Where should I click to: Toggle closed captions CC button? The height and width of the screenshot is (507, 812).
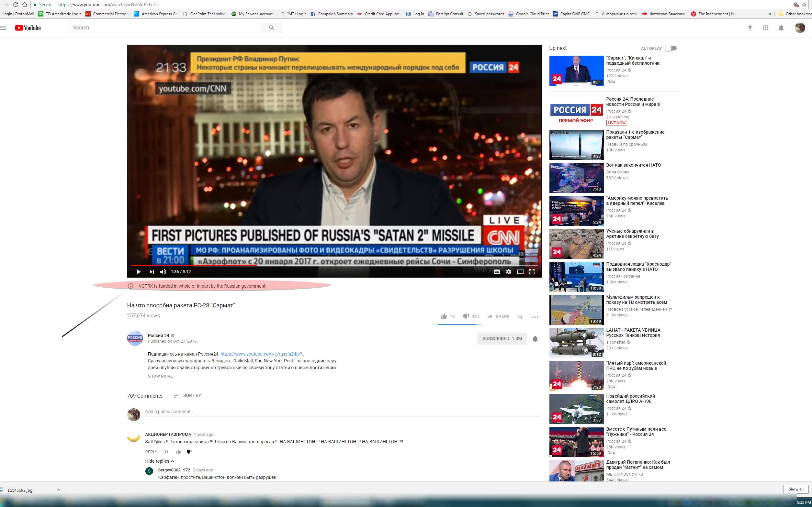pyautogui.click(x=497, y=271)
